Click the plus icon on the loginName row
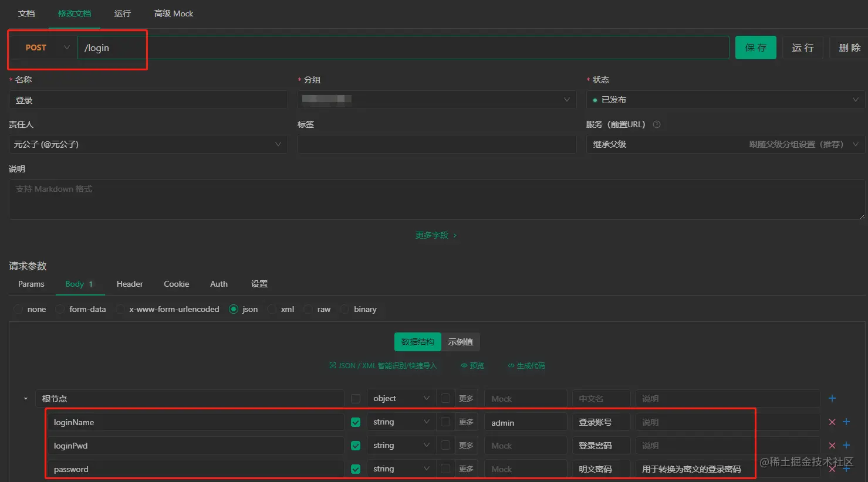868x482 pixels. click(845, 422)
